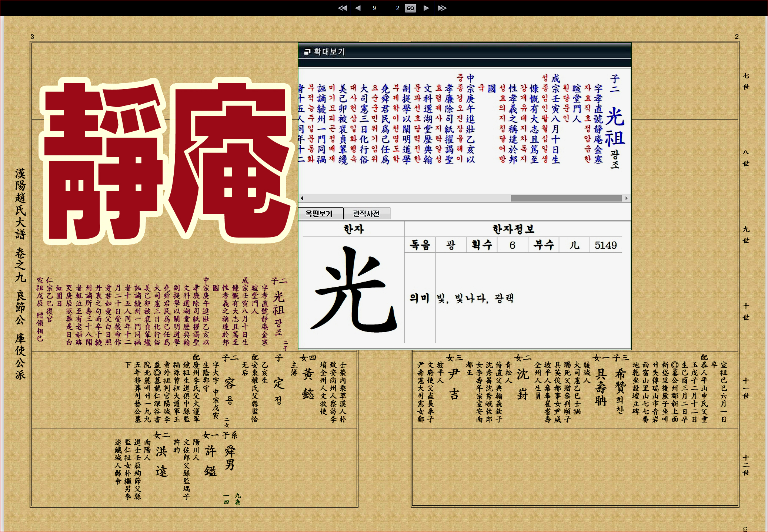The width and height of the screenshot is (768, 532).
Task: Click the generation label 十二世
Action: coord(746,465)
